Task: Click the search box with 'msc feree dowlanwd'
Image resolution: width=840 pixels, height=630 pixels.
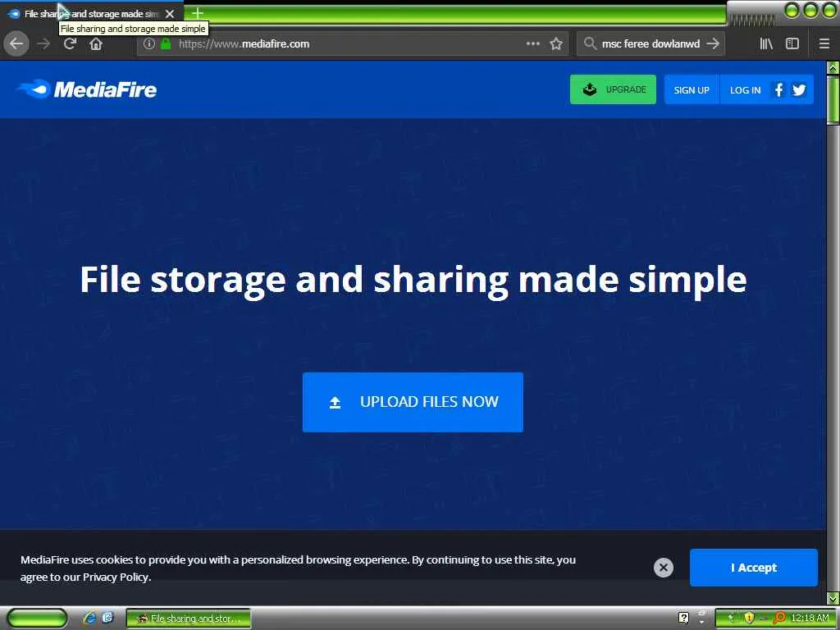Action: click(x=651, y=44)
